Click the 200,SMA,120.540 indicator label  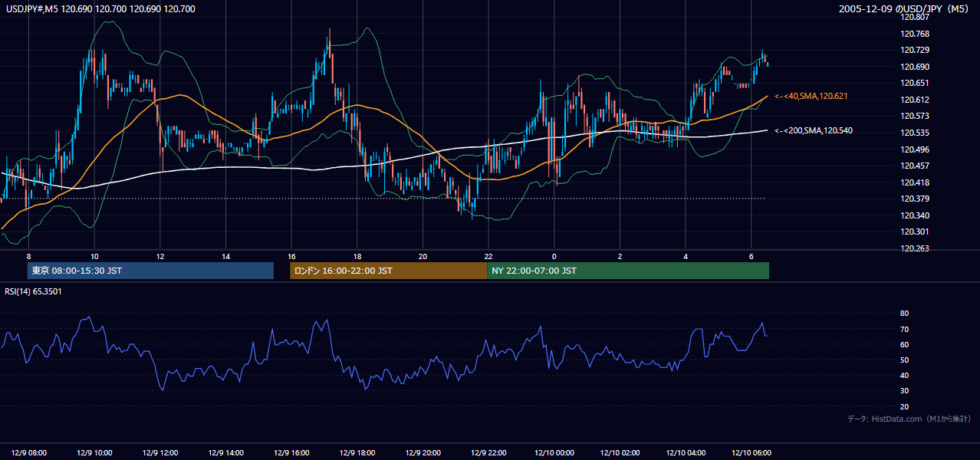[x=814, y=131]
